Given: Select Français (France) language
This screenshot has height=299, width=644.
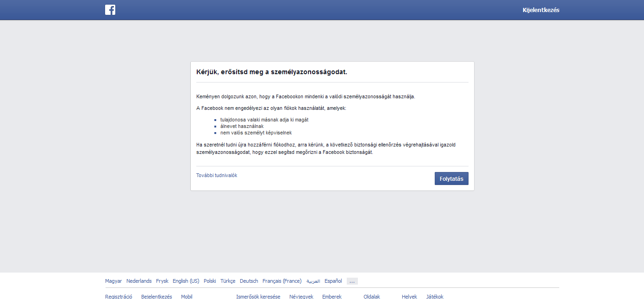Looking at the screenshot, I should point(282,281).
